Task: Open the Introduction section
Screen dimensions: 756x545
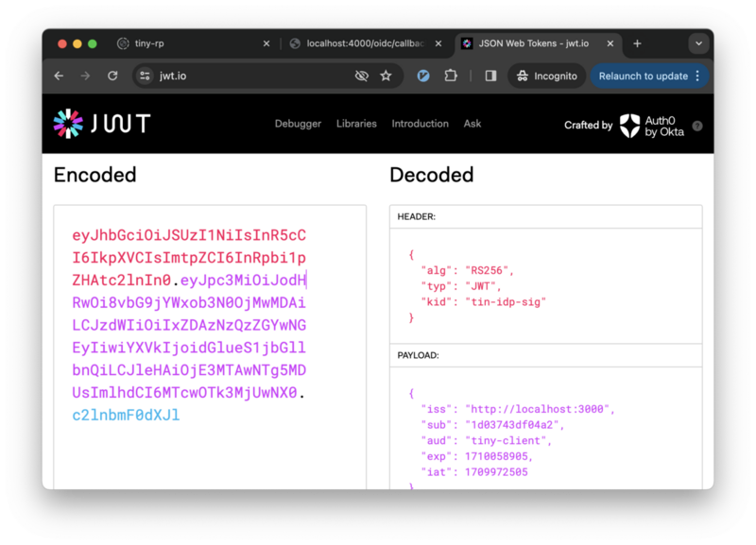Action: point(420,124)
